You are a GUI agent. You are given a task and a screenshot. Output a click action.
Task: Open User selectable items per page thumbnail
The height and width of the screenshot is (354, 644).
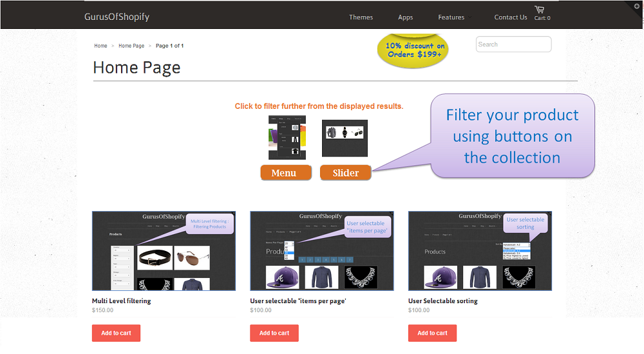click(321, 251)
